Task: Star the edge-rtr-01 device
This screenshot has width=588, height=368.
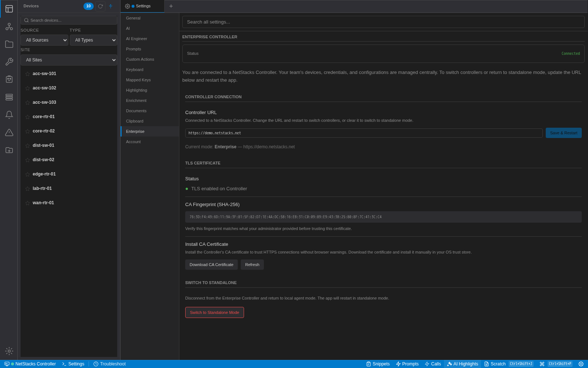Action: click(28, 174)
